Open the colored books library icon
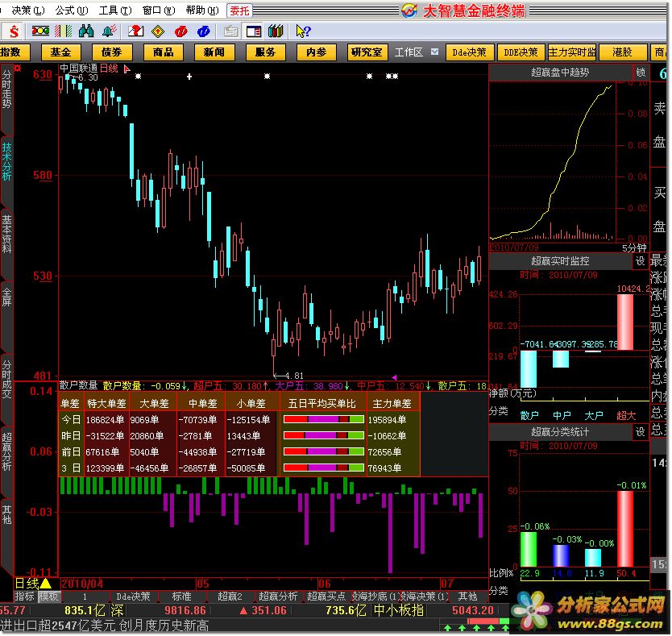Viewport: 672px width, 636px height. click(276, 31)
